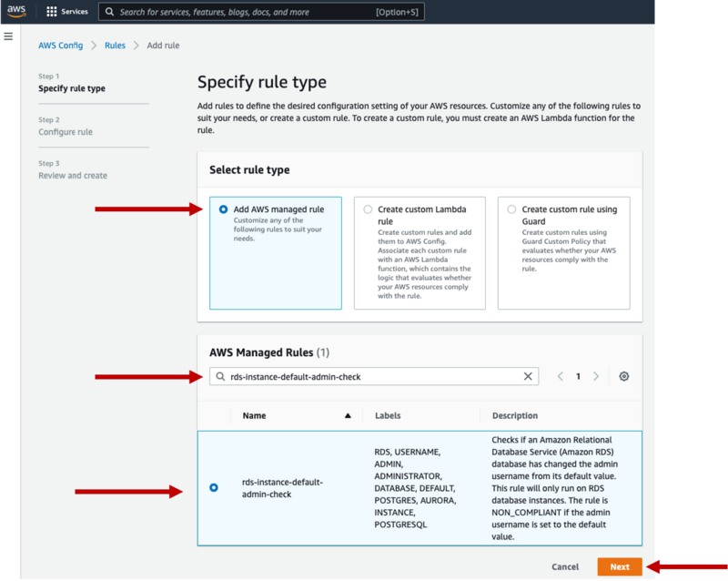Select the rds-instance-default-admin-check rule radio
728x581 pixels.
coord(214,487)
